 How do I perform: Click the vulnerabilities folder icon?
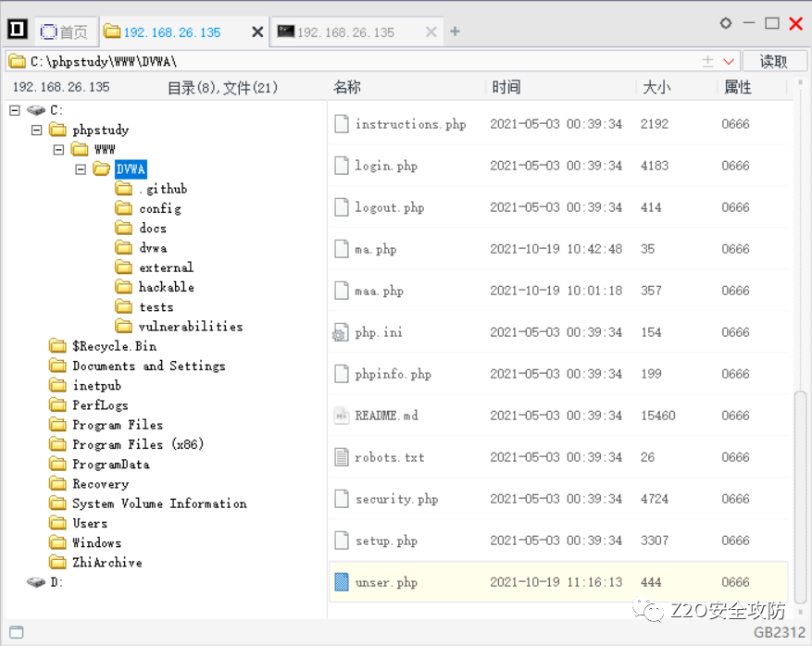(x=123, y=326)
